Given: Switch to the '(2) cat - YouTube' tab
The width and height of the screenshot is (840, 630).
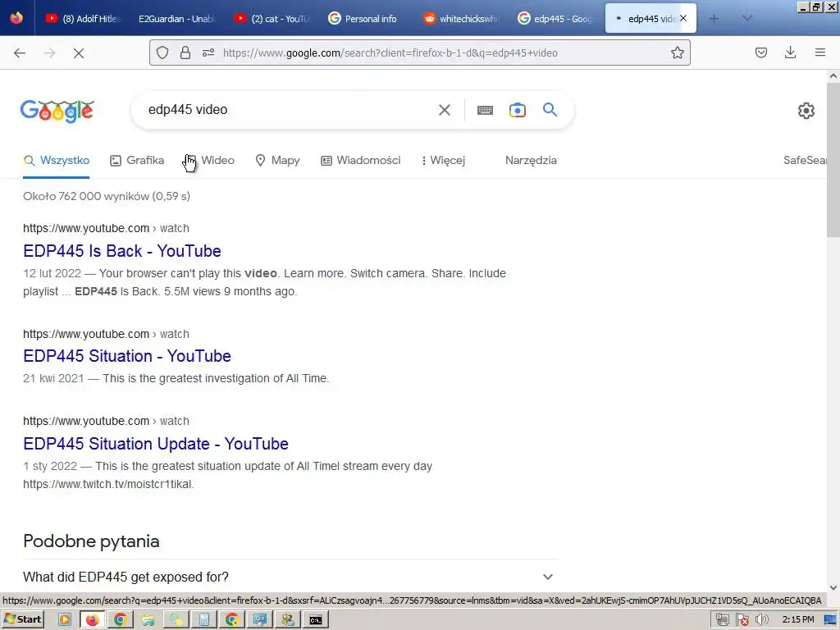Looking at the screenshot, I should point(272,18).
